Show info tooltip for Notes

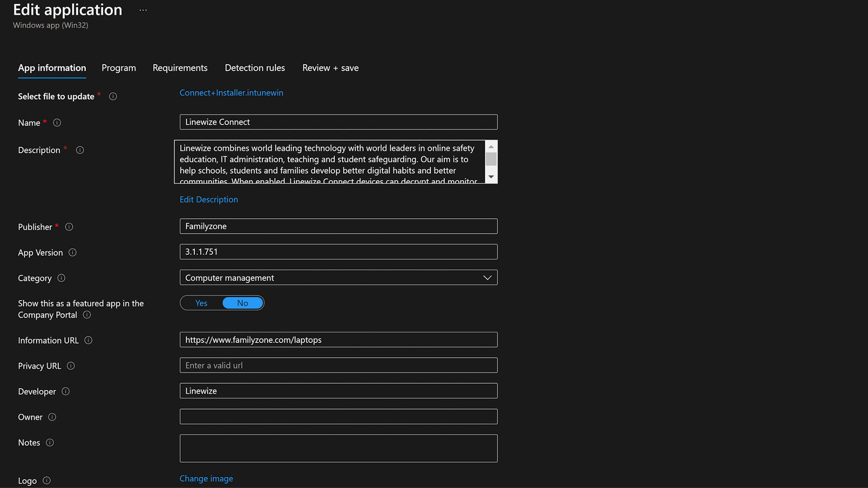pyautogui.click(x=50, y=443)
